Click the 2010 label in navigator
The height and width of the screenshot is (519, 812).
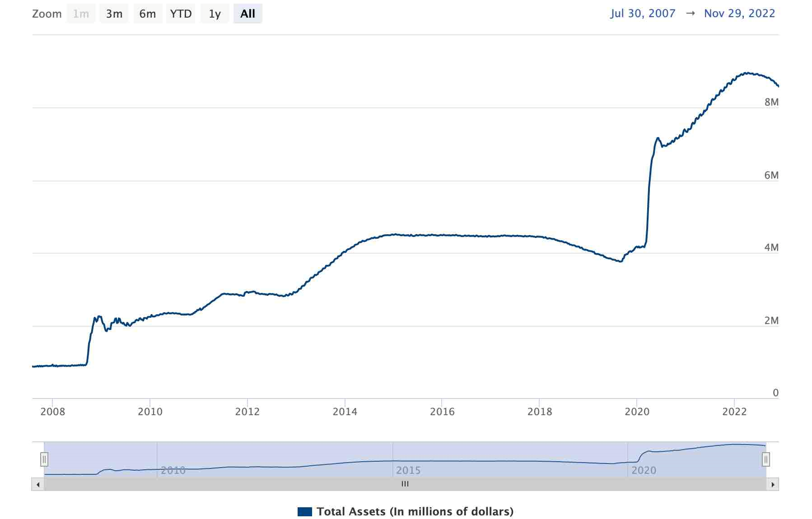pyautogui.click(x=173, y=470)
